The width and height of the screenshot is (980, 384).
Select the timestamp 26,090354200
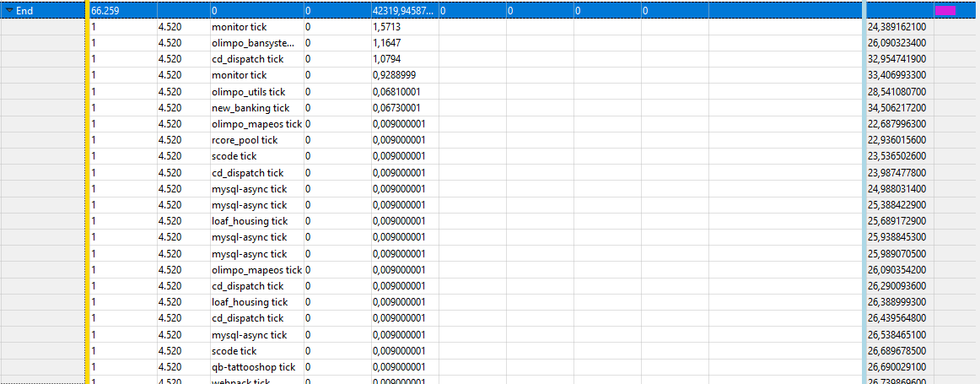point(897,269)
